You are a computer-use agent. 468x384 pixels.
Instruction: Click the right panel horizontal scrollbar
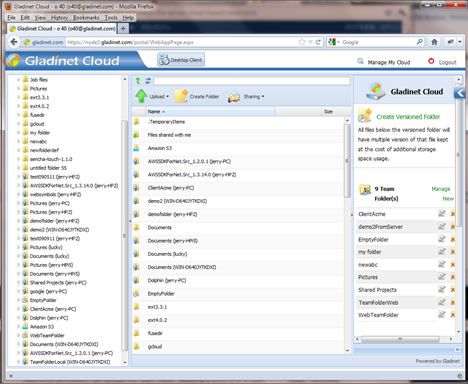pos(400,339)
